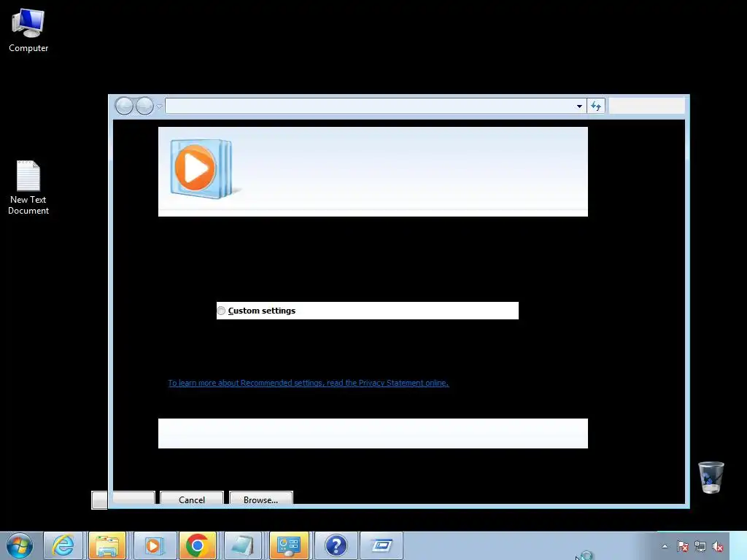Open the Recycle Bin icon
This screenshot has height=560, width=747.
pos(711,477)
